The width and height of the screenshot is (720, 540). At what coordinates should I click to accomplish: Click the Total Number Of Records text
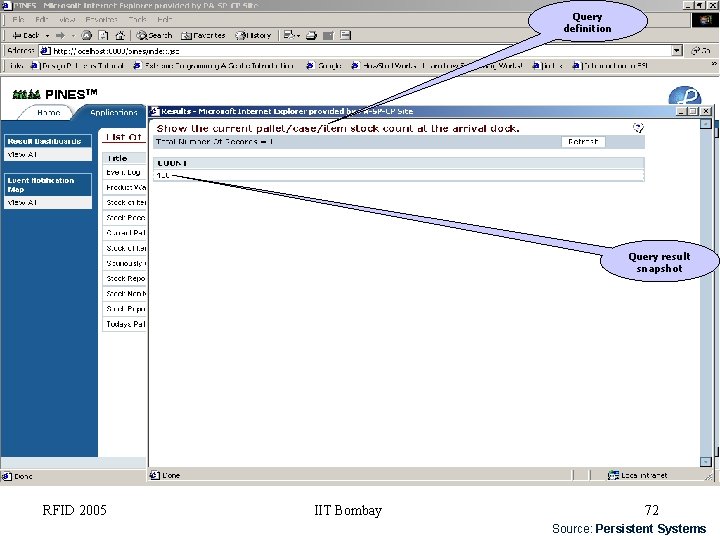point(214,141)
